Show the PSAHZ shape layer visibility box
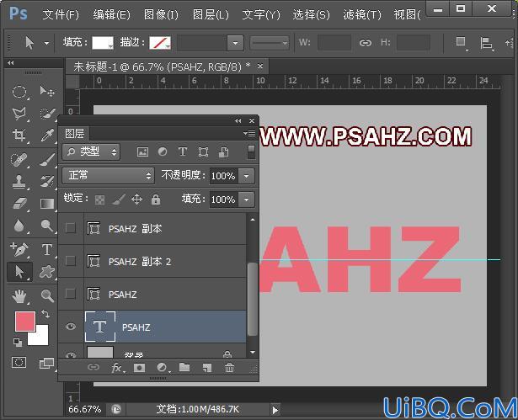Image resolution: width=518 pixels, height=420 pixels. tap(71, 294)
